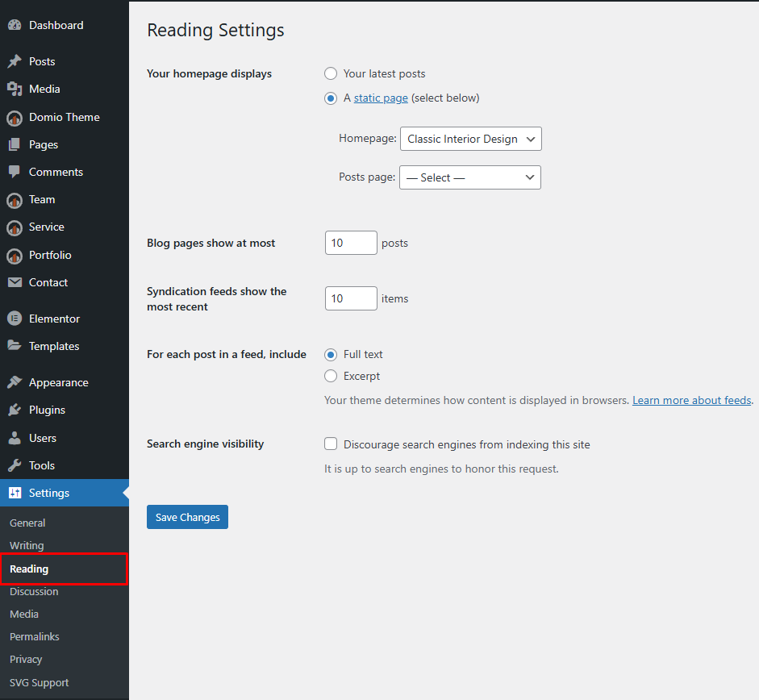Screen dimensions: 759x700
Task: Select the Domio Theme icon
Action: coord(16,117)
